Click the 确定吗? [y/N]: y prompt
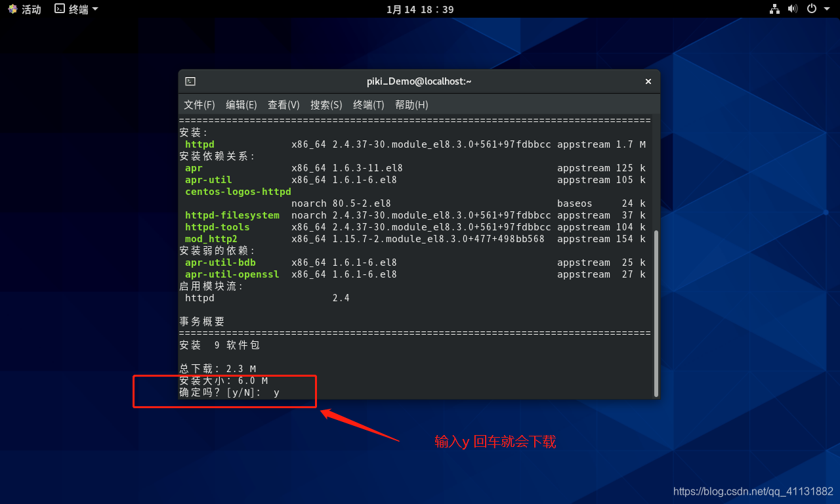The image size is (840, 504). pos(229,392)
